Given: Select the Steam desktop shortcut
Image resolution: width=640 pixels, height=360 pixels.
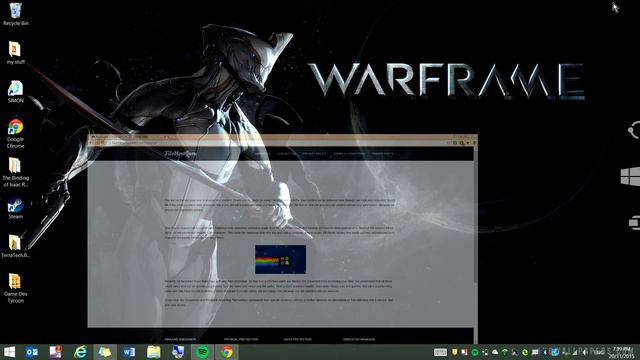Looking at the screenshot, I should tap(15, 208).
